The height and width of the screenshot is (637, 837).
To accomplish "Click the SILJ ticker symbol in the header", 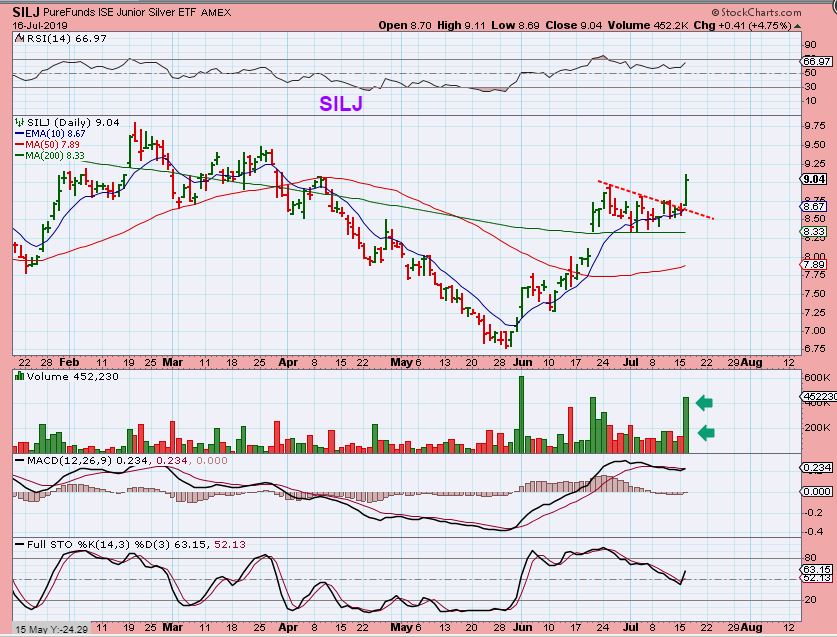I will (x=25, y=12).
